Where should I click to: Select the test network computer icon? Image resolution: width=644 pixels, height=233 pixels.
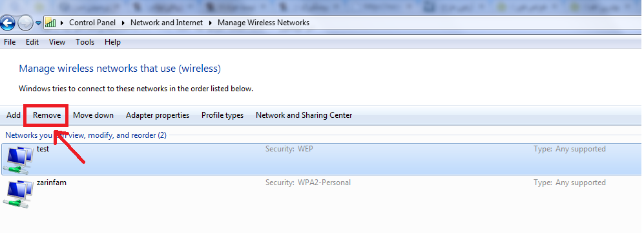(x=17, y=160)
